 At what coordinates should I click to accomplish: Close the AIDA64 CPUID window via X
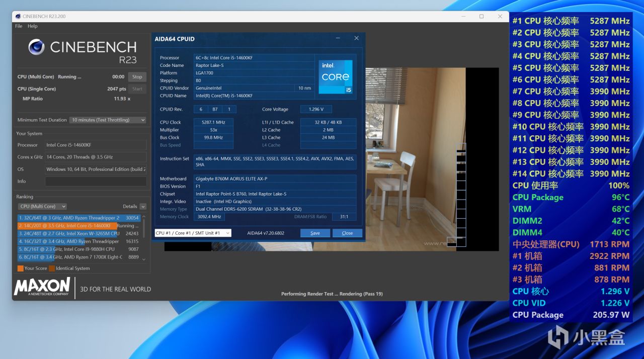(356, 38)
